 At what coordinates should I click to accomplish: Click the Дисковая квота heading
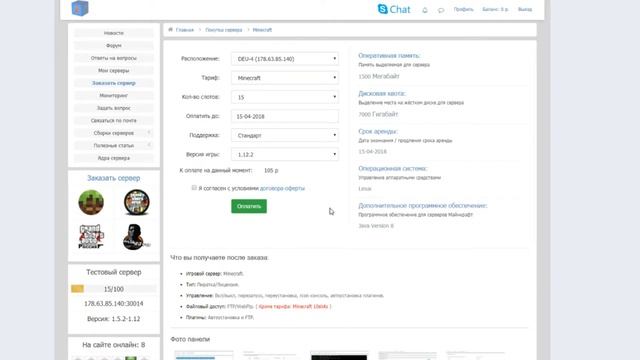(x=382, y=93)
